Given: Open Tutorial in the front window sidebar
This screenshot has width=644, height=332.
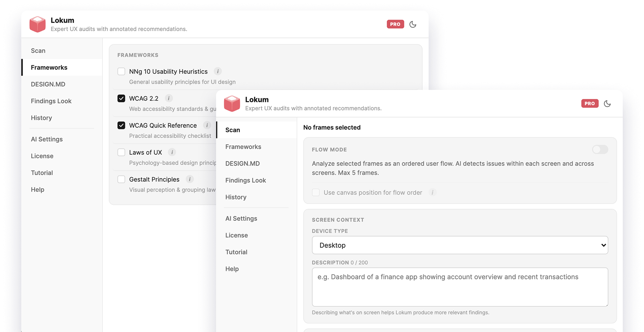Looking at the screenshot, I should [x=256, y=252].
